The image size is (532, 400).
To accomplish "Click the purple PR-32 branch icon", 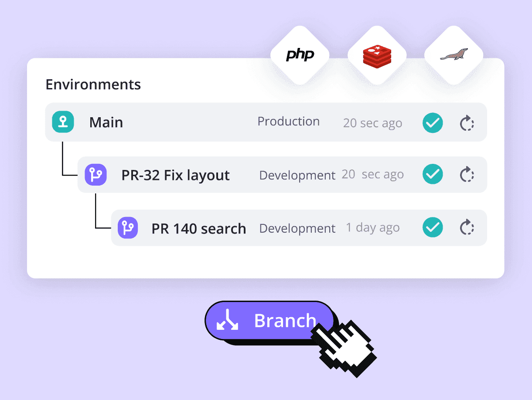I will (x=95, y=175).
